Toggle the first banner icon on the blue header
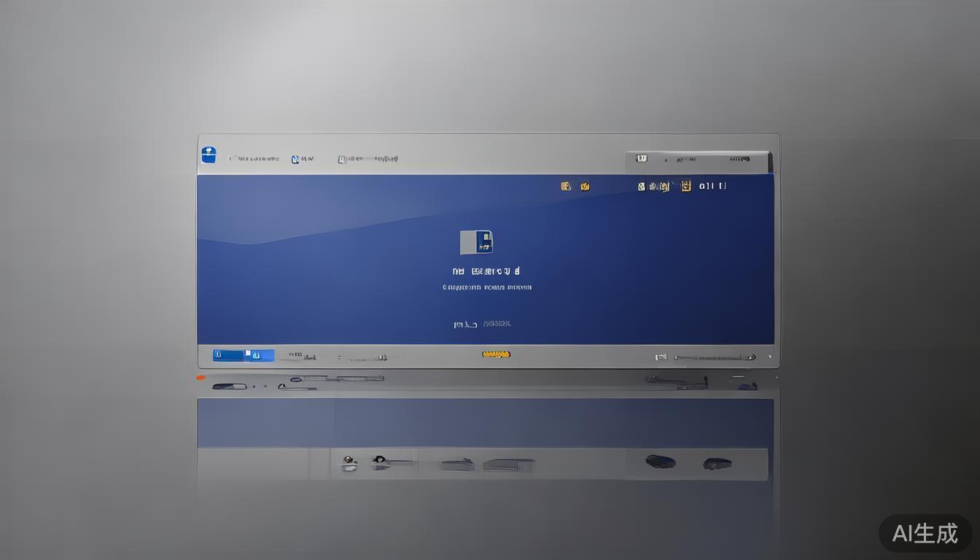Screen dimensions: 980x560 (567, 185)
